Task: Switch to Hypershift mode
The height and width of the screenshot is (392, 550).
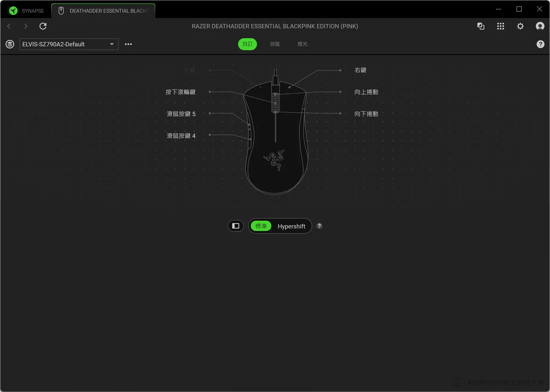Action: 291,226
